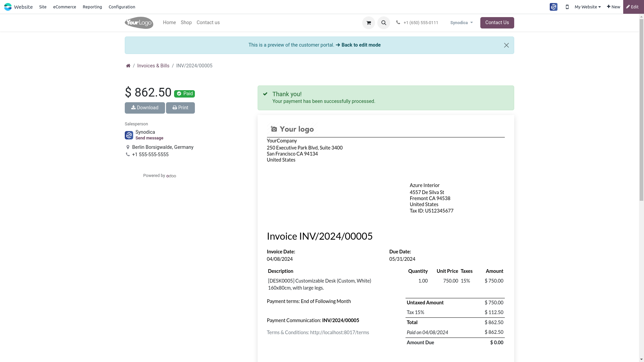
Task: Download the invoice
Action: [145, 108]
